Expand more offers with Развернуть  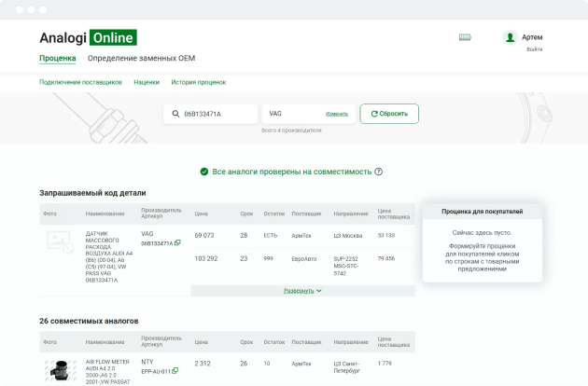tap(302, 291)
